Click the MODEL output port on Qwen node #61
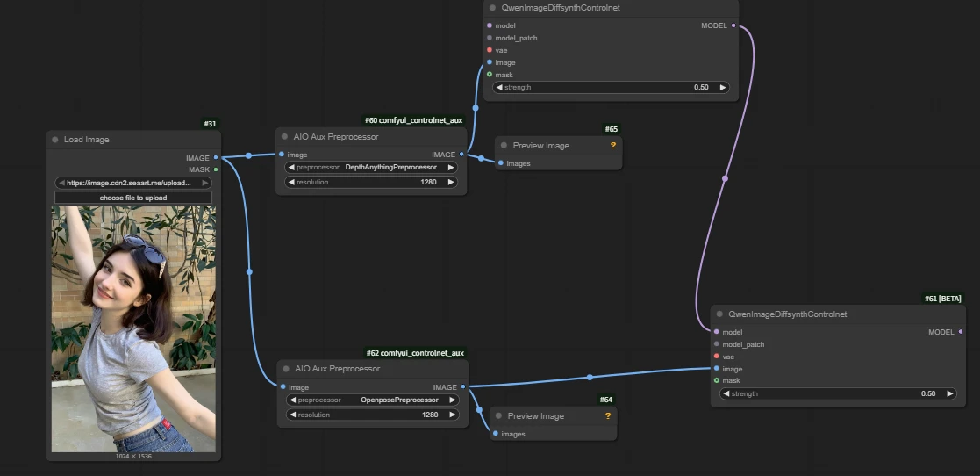 [961, 332]
